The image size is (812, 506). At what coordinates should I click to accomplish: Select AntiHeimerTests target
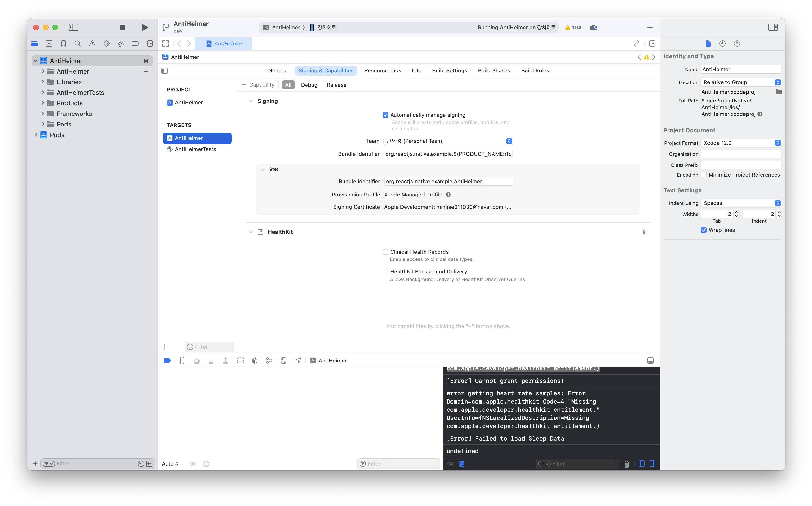click(x=195, y=149)
